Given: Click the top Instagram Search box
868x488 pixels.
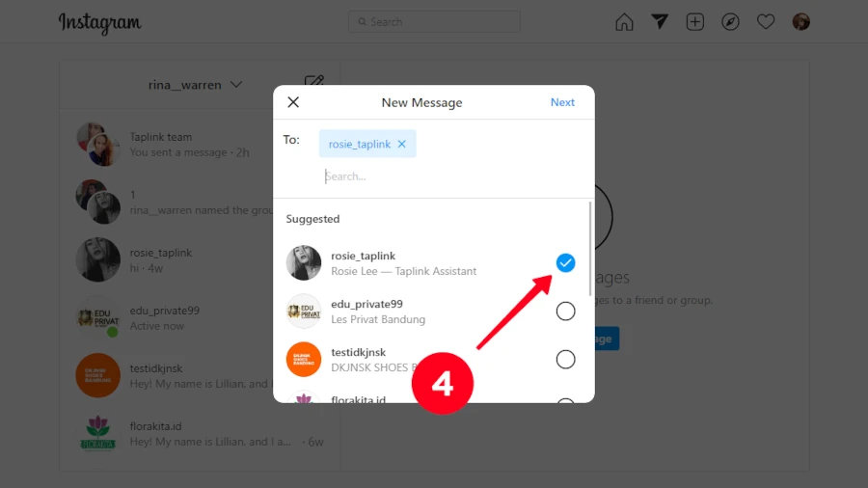Looking at the screenshot, I should (434, 21).
